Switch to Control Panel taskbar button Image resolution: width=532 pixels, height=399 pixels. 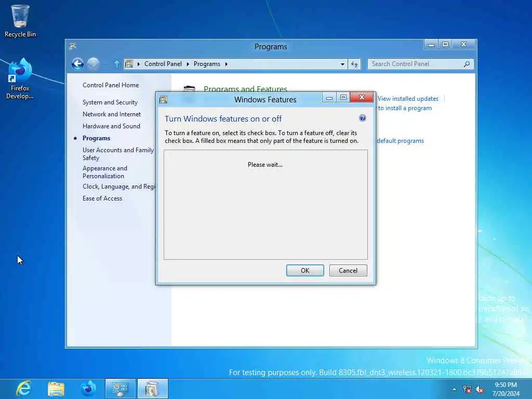coord(120,389)
